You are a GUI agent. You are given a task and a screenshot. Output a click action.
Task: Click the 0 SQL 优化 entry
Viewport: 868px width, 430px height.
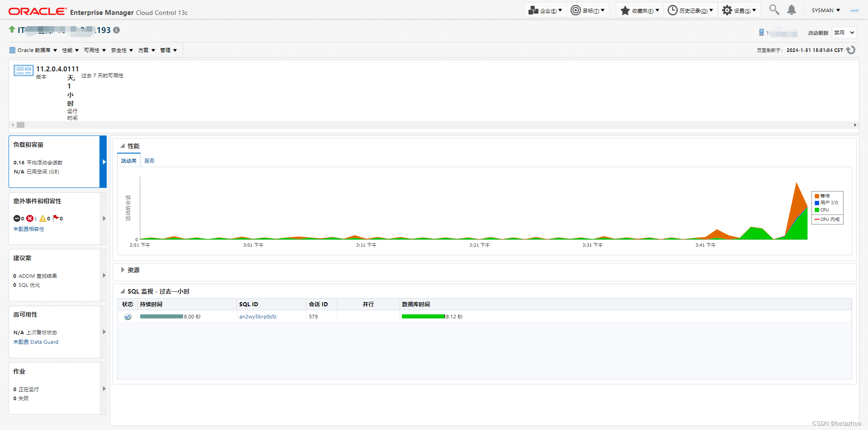tap(27, 285)
